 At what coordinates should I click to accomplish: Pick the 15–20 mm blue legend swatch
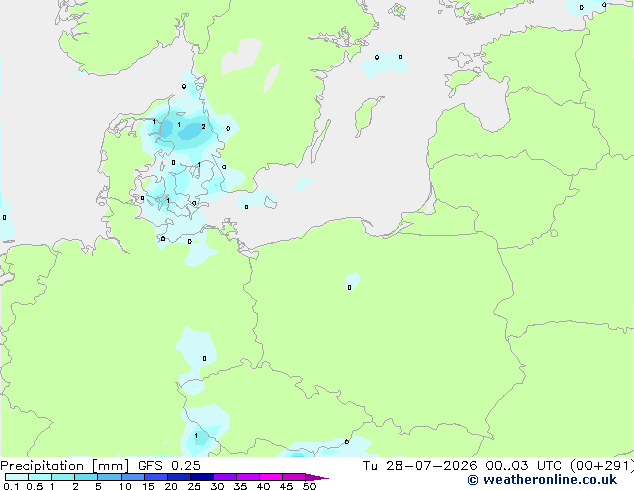[156, 477]
